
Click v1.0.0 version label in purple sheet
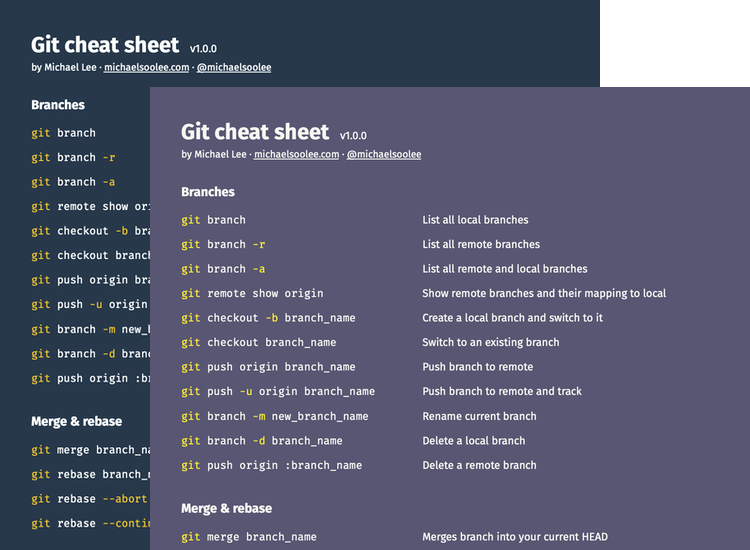pos(353,136)
